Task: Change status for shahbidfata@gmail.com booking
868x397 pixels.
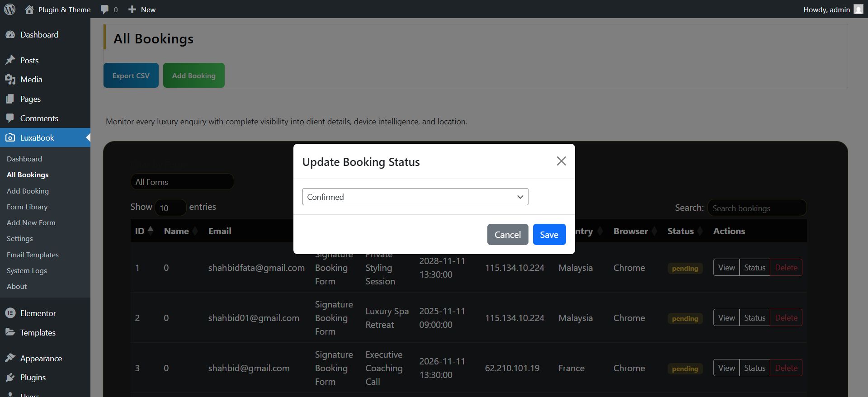Action: click(x=755, y=268)
